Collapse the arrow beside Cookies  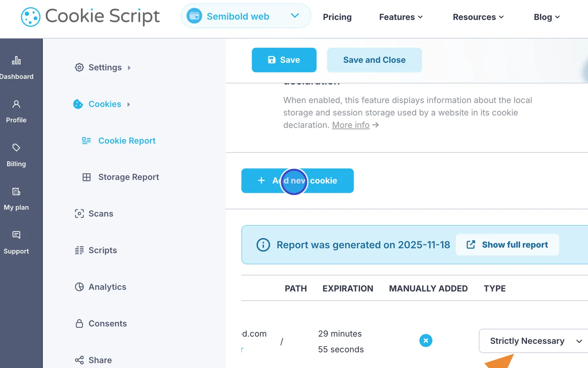[129, 104]
